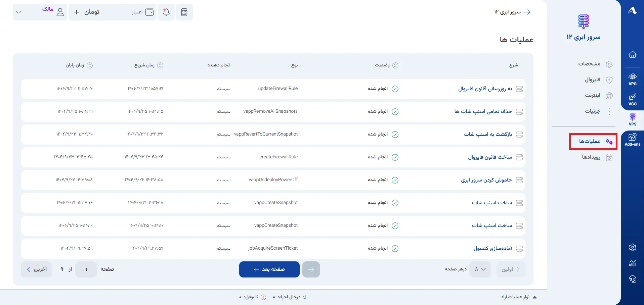Open Add-ons section in sidebar
The image size is (644, 305).
click(x=633, y=140)
